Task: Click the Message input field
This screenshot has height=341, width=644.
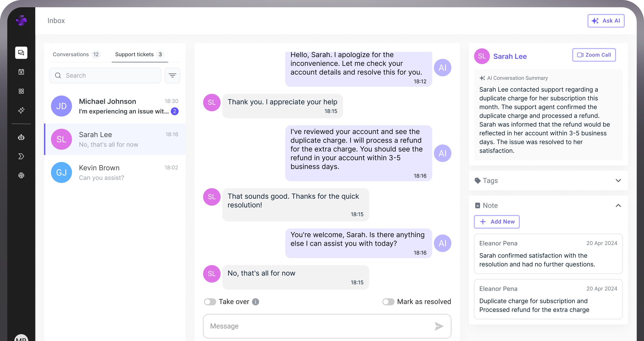Action: [x=300, y=326]
